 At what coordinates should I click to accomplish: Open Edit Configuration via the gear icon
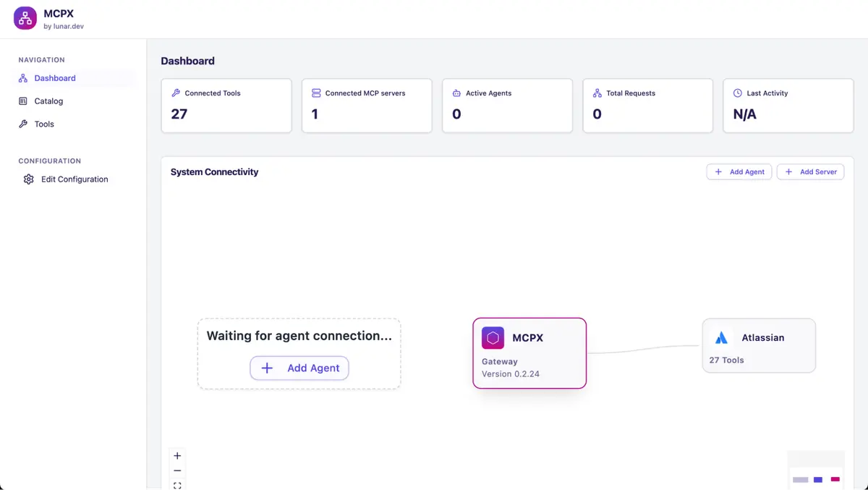[28, 179]
